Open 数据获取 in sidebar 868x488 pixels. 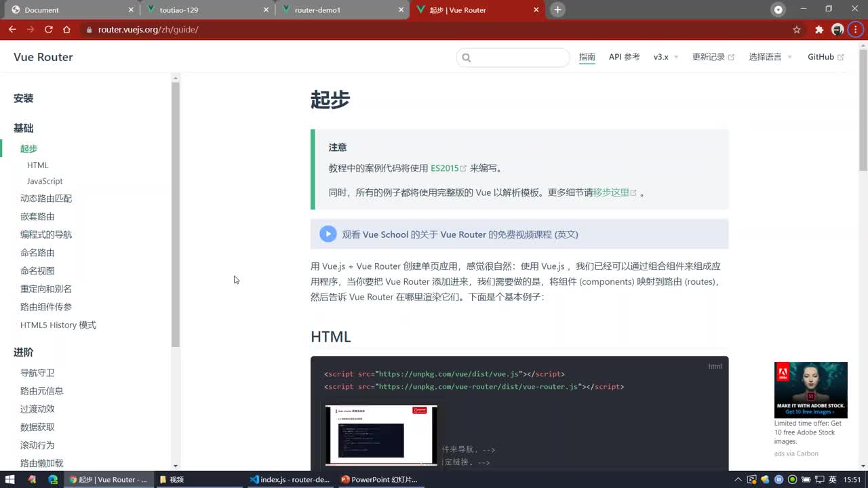pyautogui.click(x=37, y=427)
